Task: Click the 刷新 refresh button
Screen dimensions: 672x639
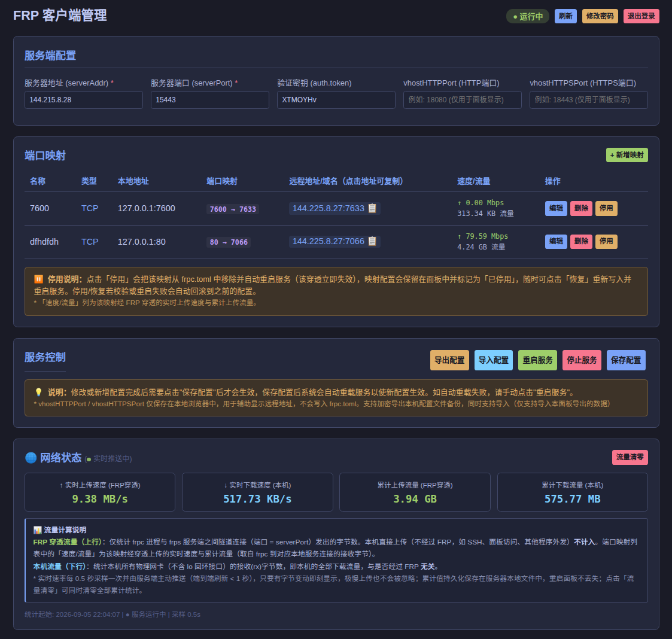Action: point(565,16)
